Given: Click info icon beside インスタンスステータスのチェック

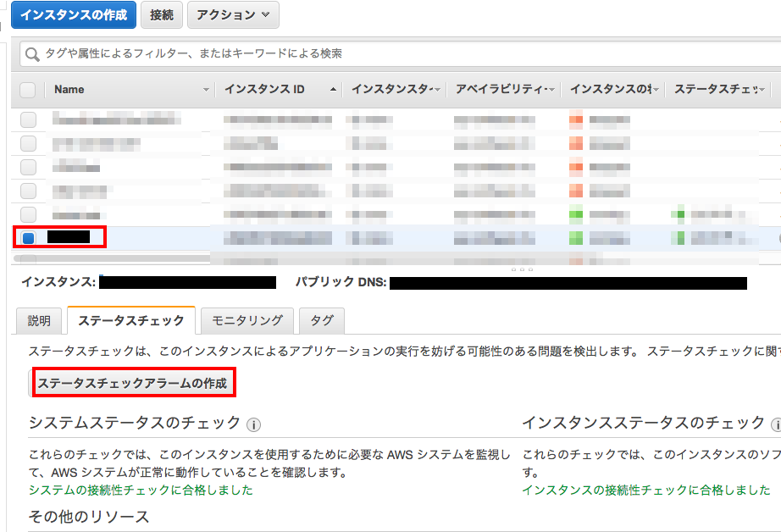Looking at the screenshot, I should 776,424.
